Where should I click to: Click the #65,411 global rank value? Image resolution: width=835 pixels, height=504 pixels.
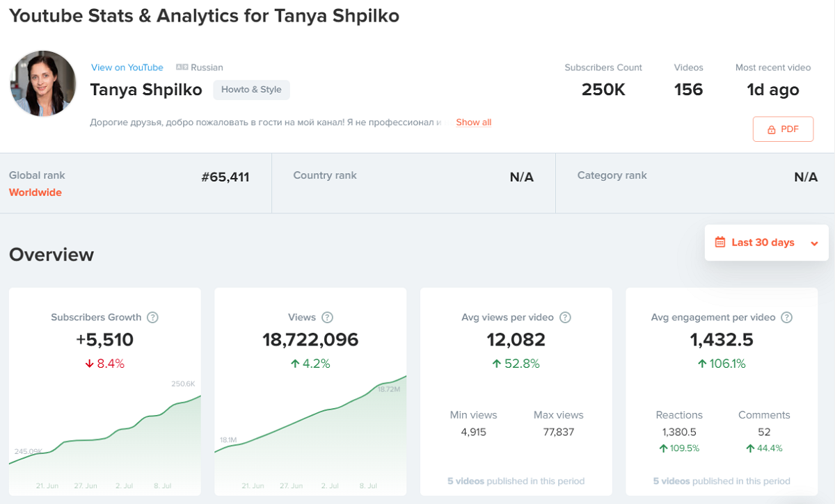coord(225,177)
